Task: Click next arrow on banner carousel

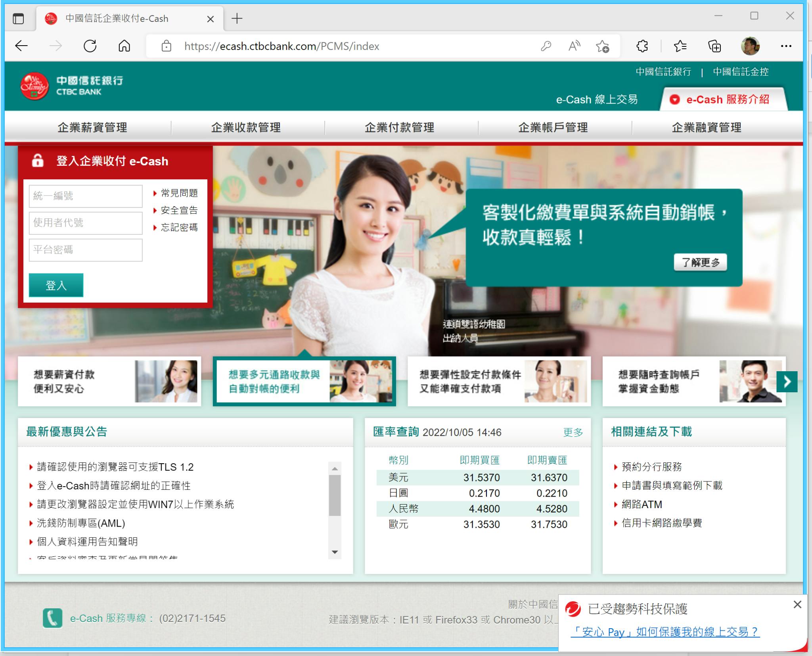Action: (787, 382)
